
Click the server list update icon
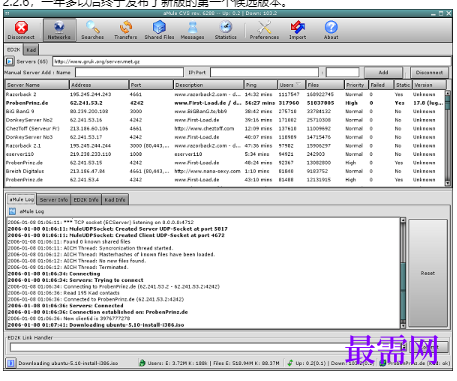pyautogui.click(x=10, y=61)
